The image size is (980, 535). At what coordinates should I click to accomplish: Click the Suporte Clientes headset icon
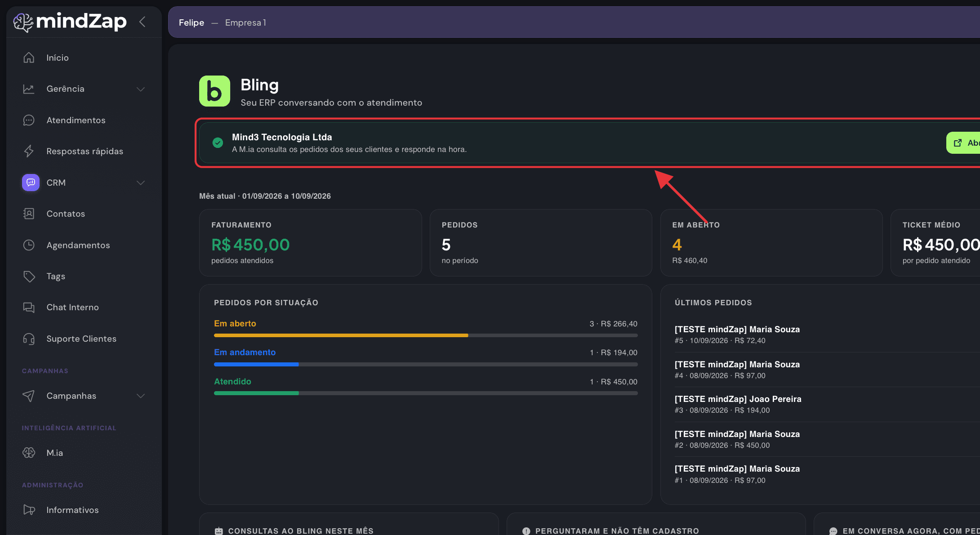pos(29,339)
